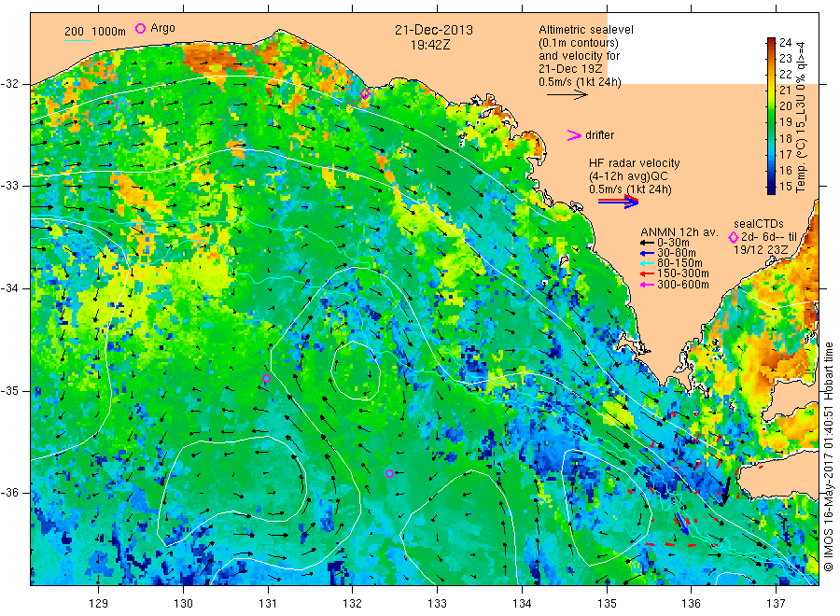The height and width of the screenshot is (616, 840).
Task: Click the 'Argo' legend label
Action: 162,28
